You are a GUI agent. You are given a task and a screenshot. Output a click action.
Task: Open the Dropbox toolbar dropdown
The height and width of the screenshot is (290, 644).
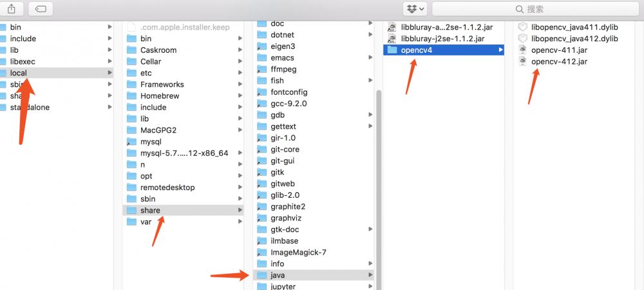415,8
